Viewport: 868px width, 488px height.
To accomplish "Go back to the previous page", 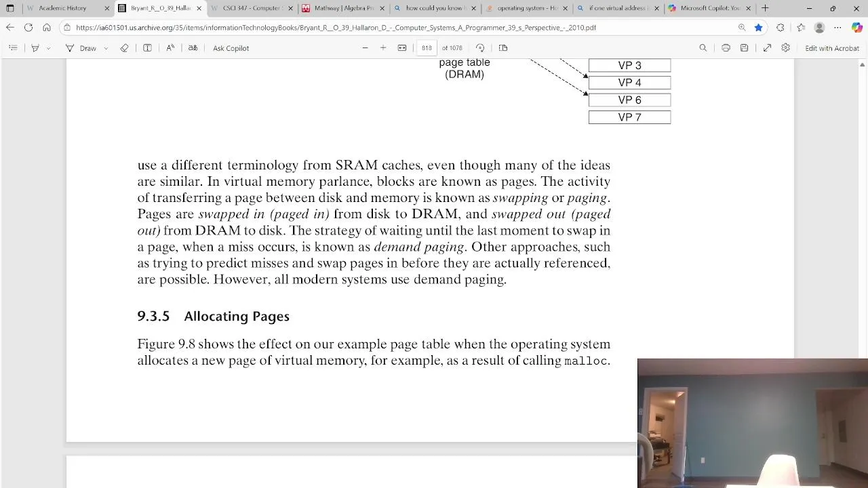I will [9, 28].
